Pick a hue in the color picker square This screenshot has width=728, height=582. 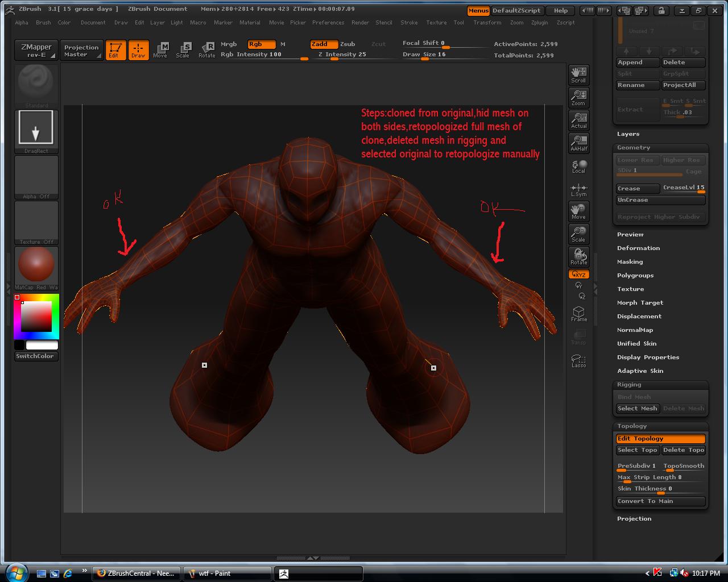tap(36, 317)
